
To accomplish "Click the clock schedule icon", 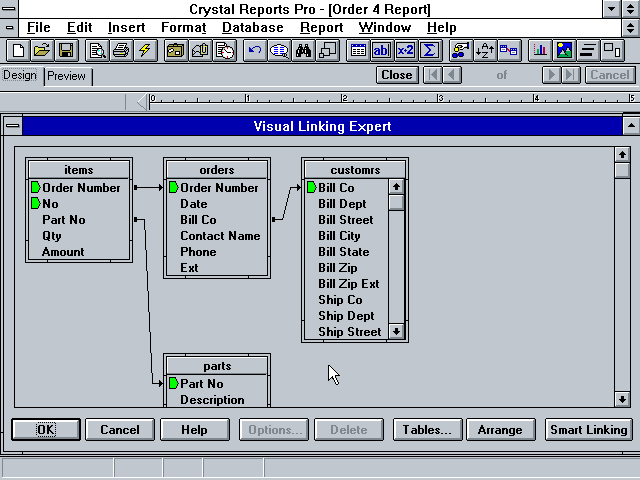I will tap(224, 51).
